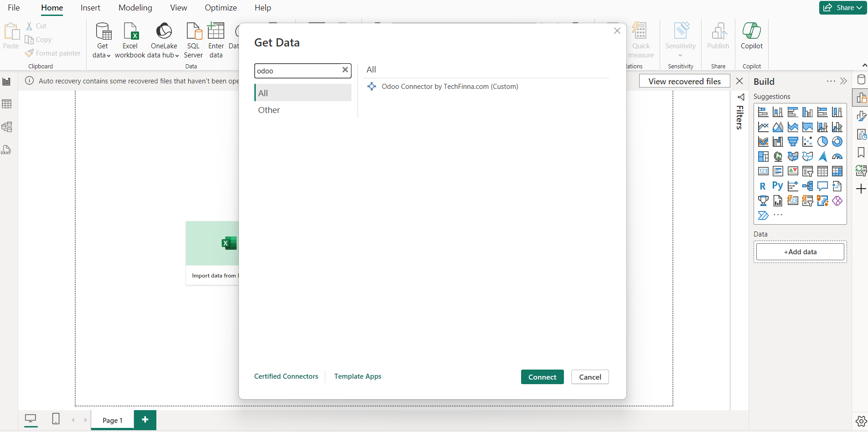Screen dimensions: 868x432
Task: Select the stacked bar chart visual
Action: pyautogui.click(x=763, y=112)
